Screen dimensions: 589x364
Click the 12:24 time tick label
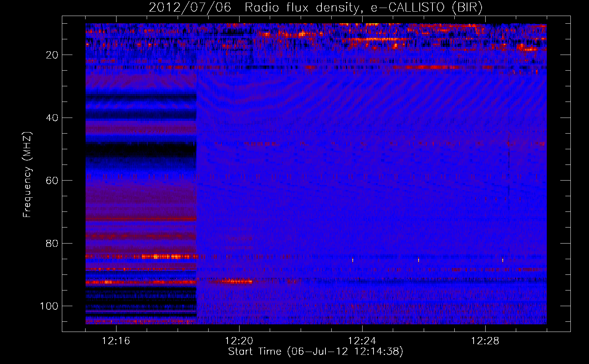pos(362,341)
